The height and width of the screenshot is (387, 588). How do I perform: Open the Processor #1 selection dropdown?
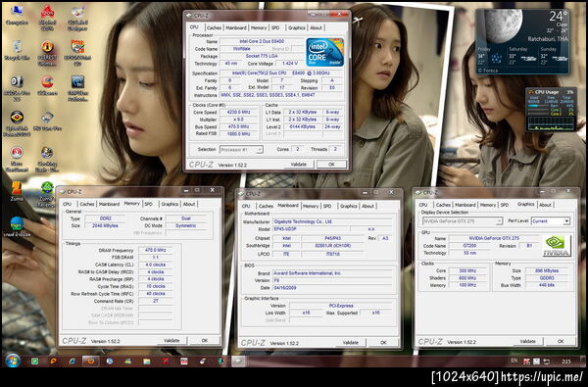[241, 150]
